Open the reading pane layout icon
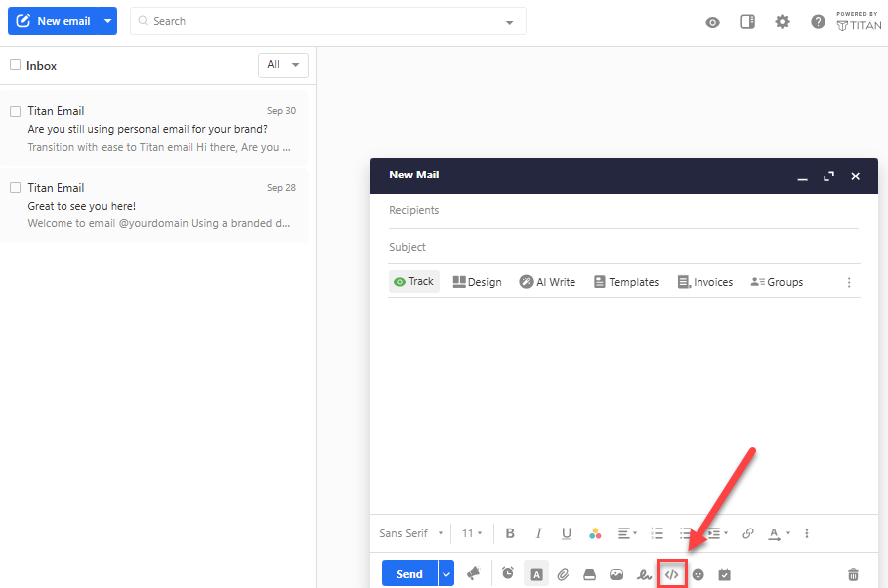The height and width of the screenshot is (588, 888). (x=747, y=22)
